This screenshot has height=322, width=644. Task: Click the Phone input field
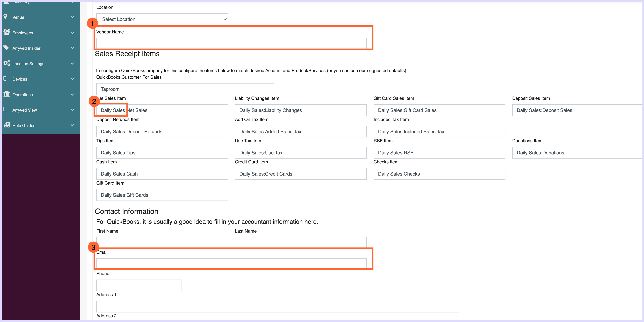coord(139,285)
